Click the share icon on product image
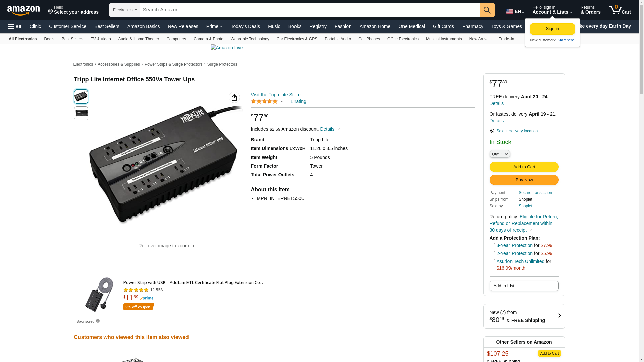644x362 pixels. tap(234, 97)
